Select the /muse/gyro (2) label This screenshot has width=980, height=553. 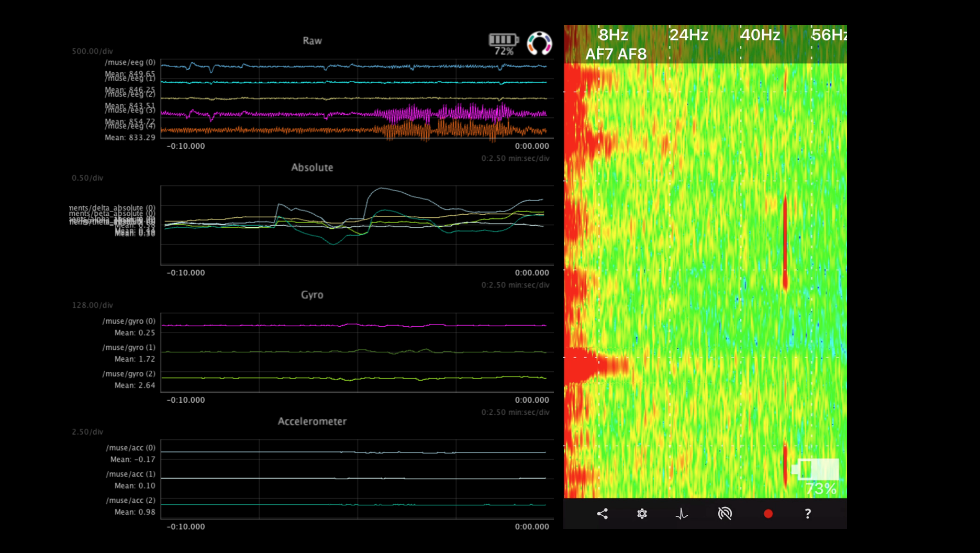[129, 373]
